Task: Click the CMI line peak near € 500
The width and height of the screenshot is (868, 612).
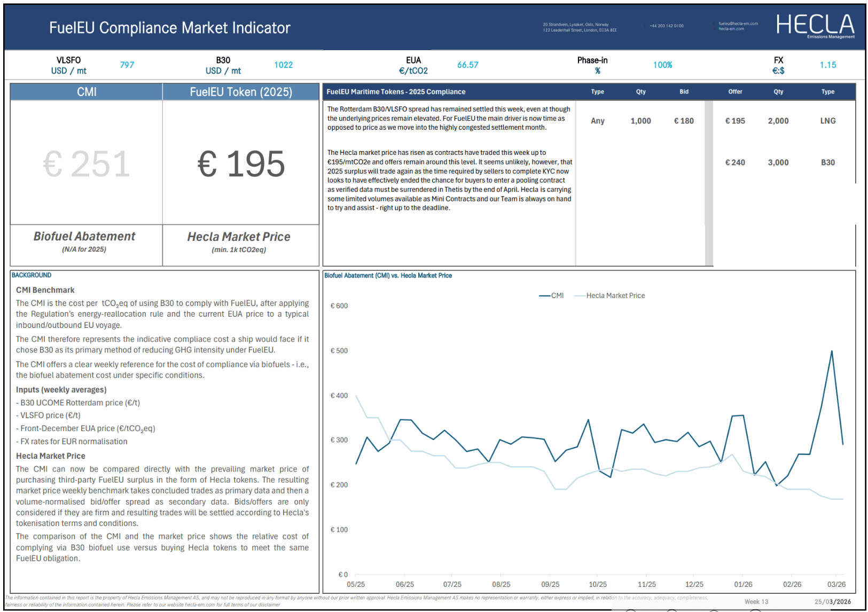Action: coord(832,351)
